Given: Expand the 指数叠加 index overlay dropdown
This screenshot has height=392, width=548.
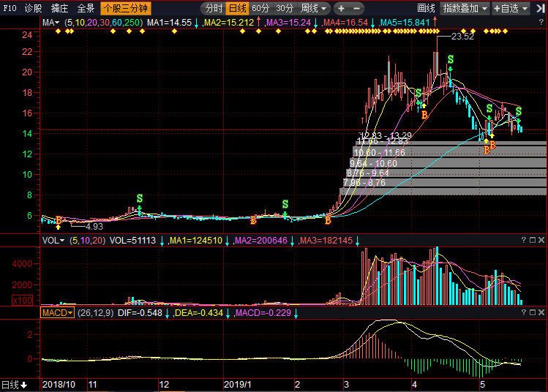Looking at the screenshot, I should [465, 8].
